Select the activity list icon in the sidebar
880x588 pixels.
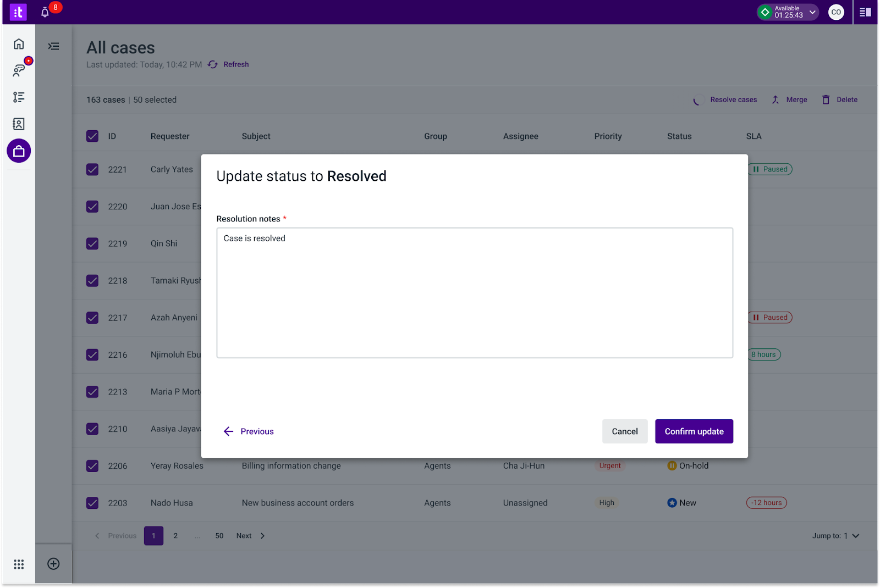[18, 97]
